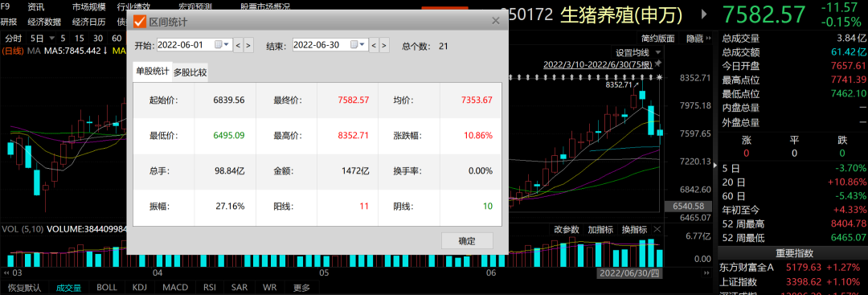
Task: Click the 最高价 value 8352.71 in dialog
Action: (x=353, y=135)
